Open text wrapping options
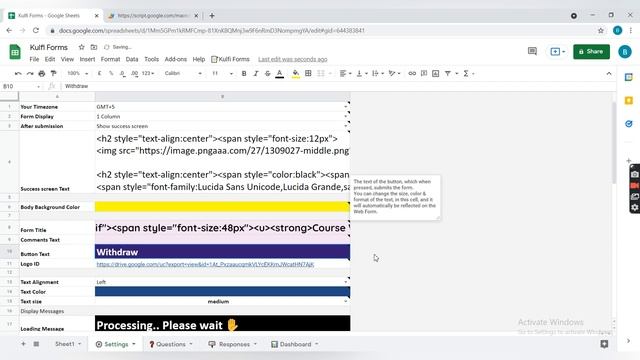Screen dimensions: 640x360 (x=378, y=73)
